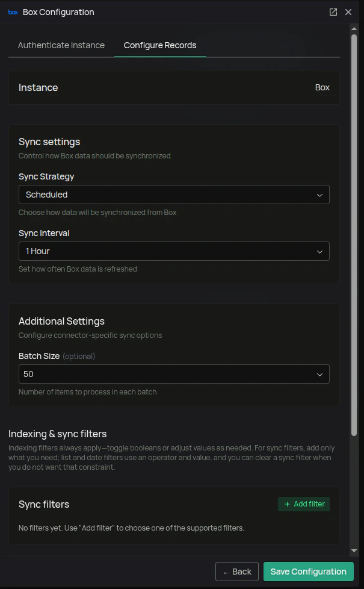Click 'Control how Box data should be synchronized' text
This screenshot has width=364, height=589.
point(94,156)
